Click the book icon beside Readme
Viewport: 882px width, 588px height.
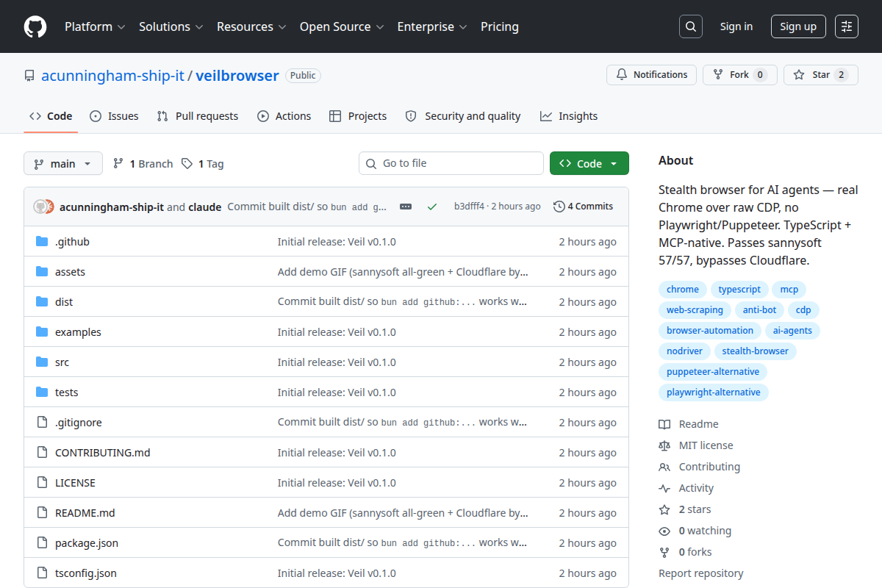point(664,424)
